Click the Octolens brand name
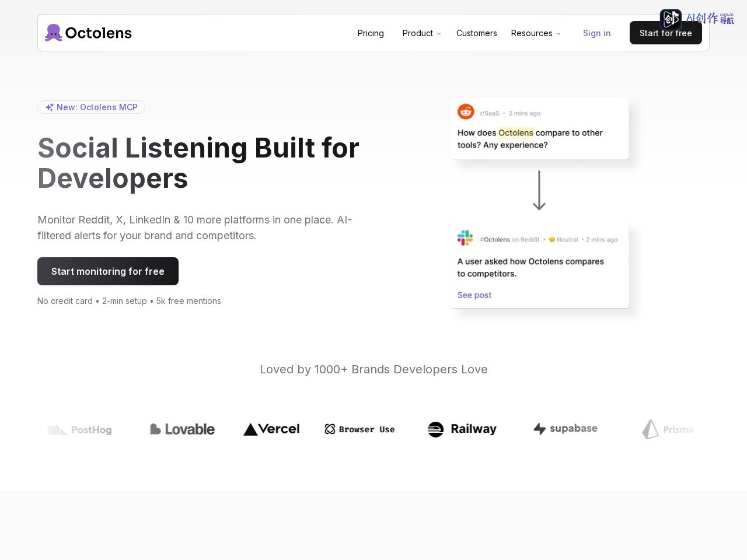 click(x=99, y=33)
